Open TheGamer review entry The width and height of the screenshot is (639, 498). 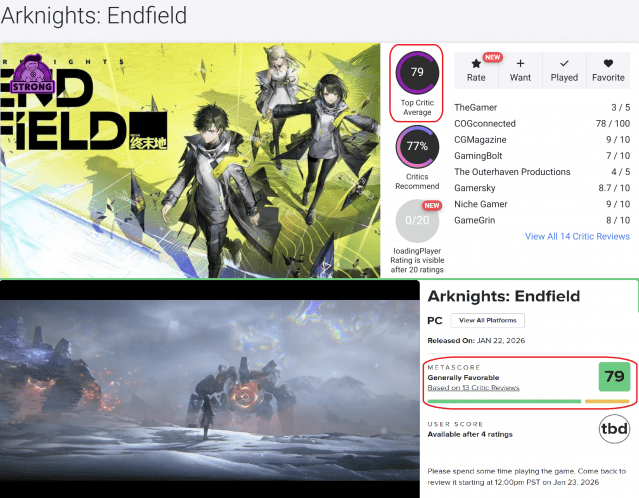pos(542,108)
